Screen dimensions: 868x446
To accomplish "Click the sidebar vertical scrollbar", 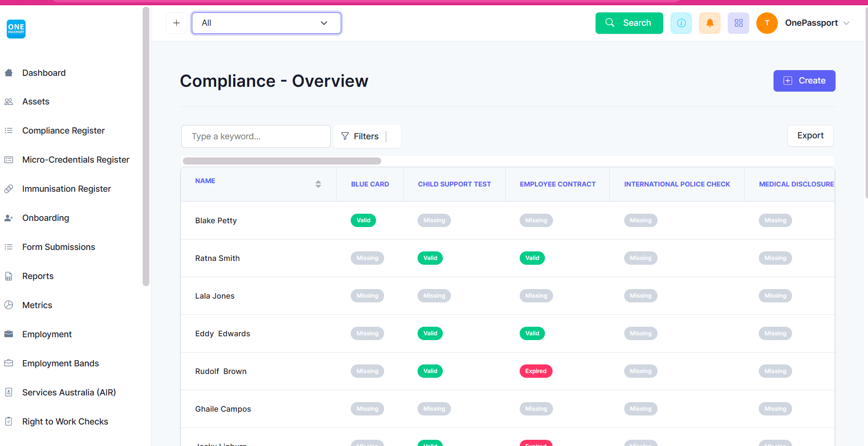I will [146, 146].
